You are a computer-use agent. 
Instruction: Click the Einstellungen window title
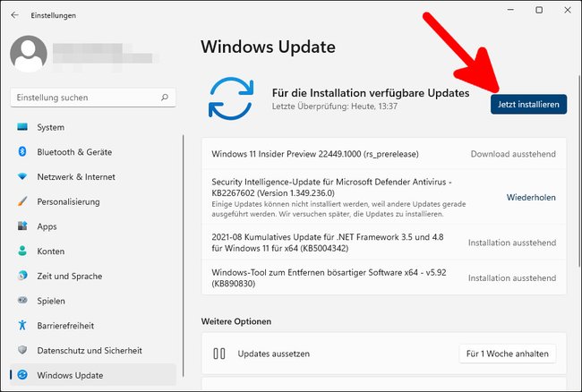pyautogui.click(x=54, y=15)
